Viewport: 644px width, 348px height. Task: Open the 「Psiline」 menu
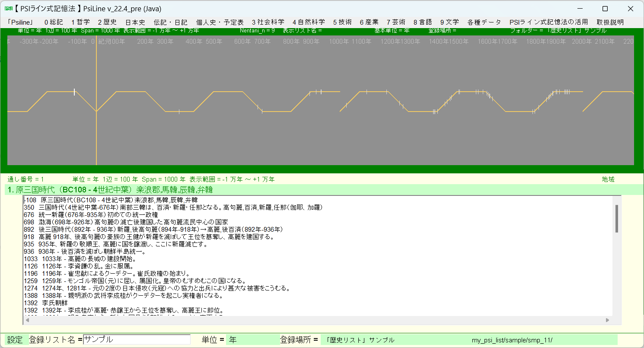(20, 22)
